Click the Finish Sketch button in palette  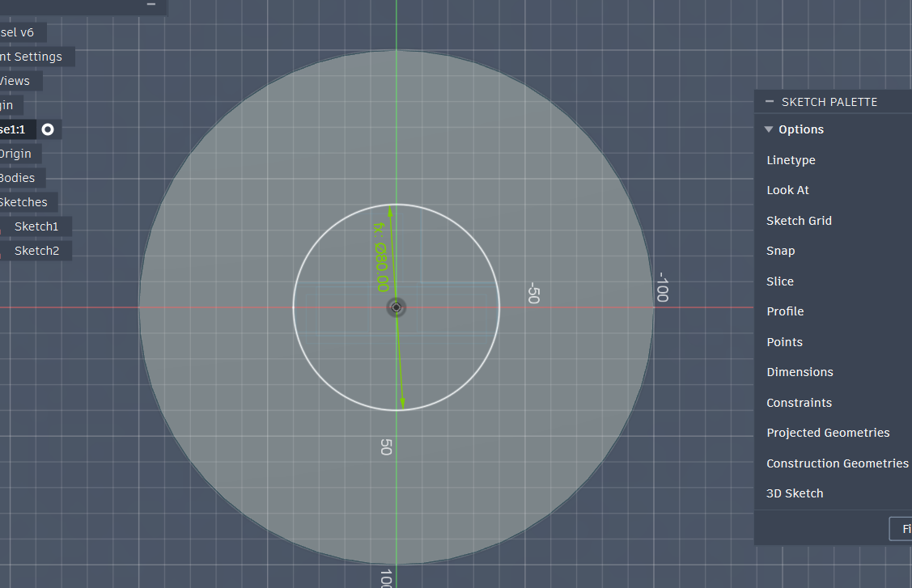point(901,529)
